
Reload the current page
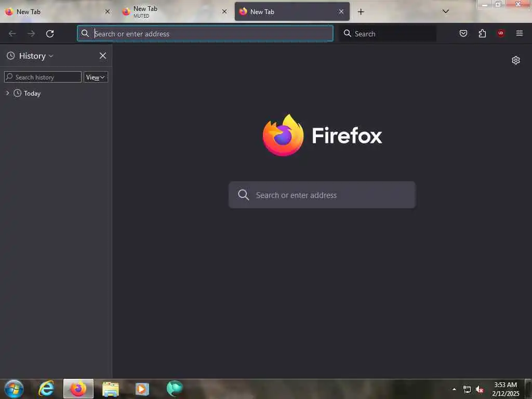click(50, 34)
